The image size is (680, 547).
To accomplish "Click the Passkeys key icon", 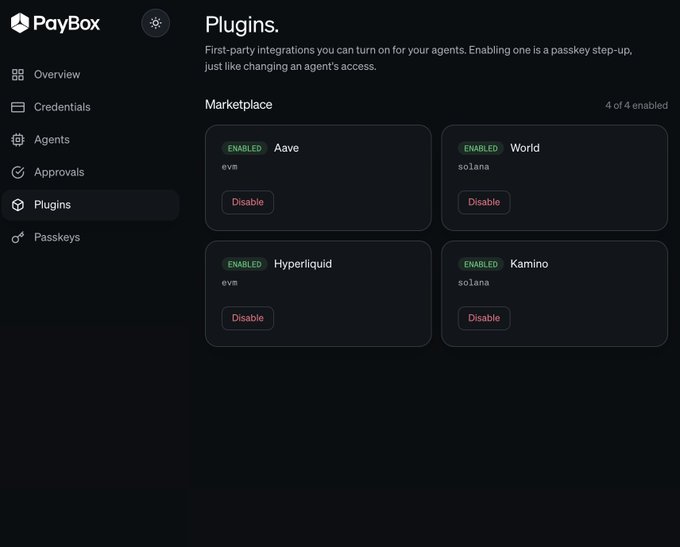I will pyautogui.click(x=18, y=237).
